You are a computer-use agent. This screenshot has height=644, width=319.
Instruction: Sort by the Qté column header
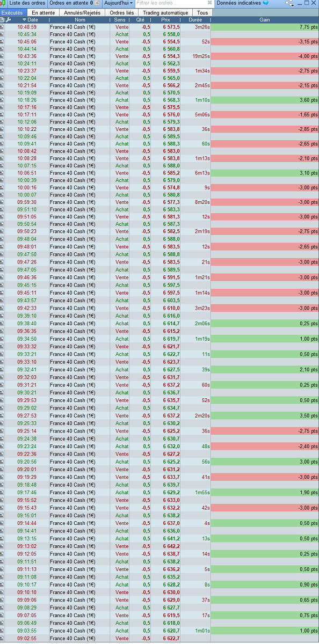[141, 20]
